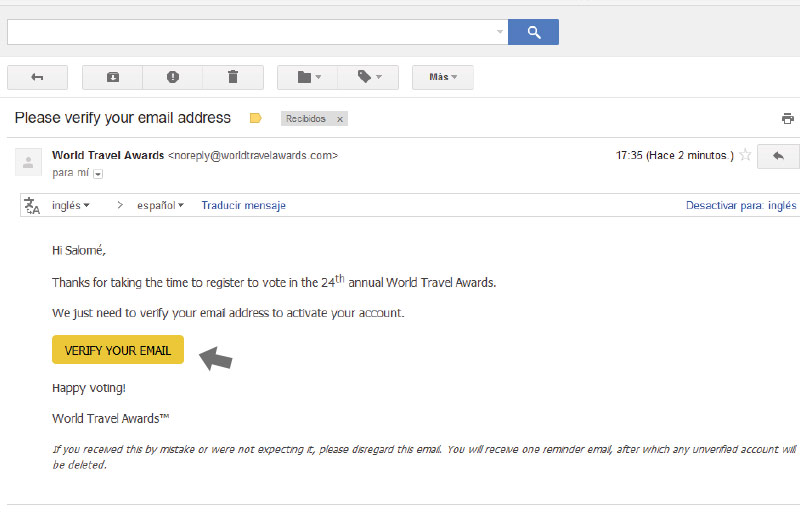Expand the Más menu

[443, 77]
